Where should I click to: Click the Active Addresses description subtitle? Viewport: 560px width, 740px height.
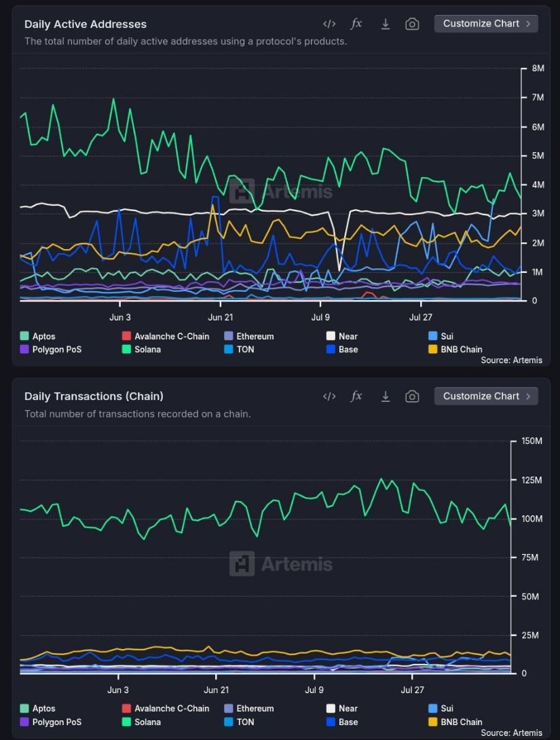coord(185,41)
